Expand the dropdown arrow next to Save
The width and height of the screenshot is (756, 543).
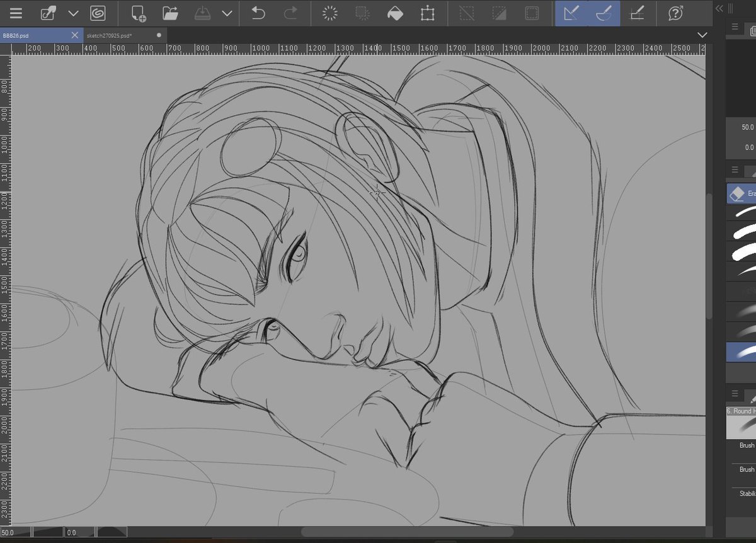[x=227, y=13]
